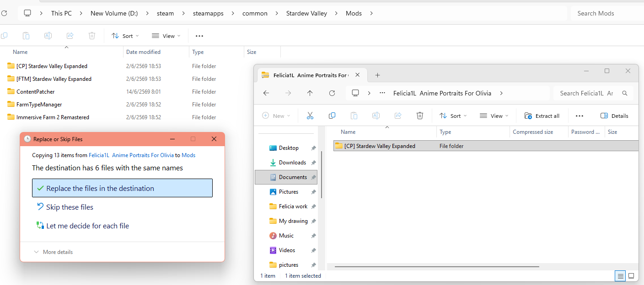Click the PC icon in Felicia1L address bar
The image size is (644, 285).
point(355,93)
